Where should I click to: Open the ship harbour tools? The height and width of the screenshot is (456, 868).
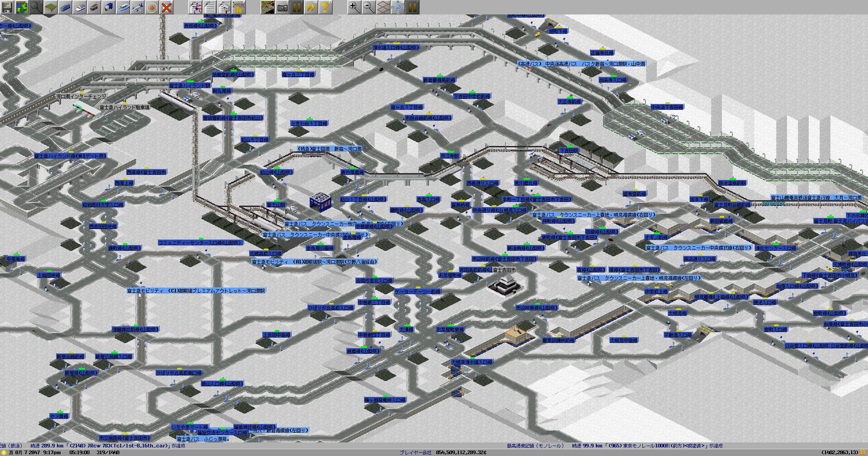coord(123,7)
